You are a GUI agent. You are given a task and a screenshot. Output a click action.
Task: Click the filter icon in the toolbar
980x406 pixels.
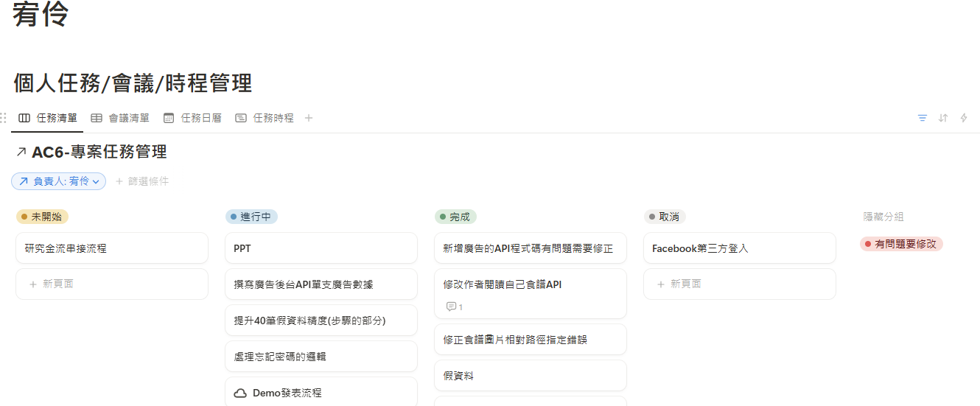click(922, 118)
